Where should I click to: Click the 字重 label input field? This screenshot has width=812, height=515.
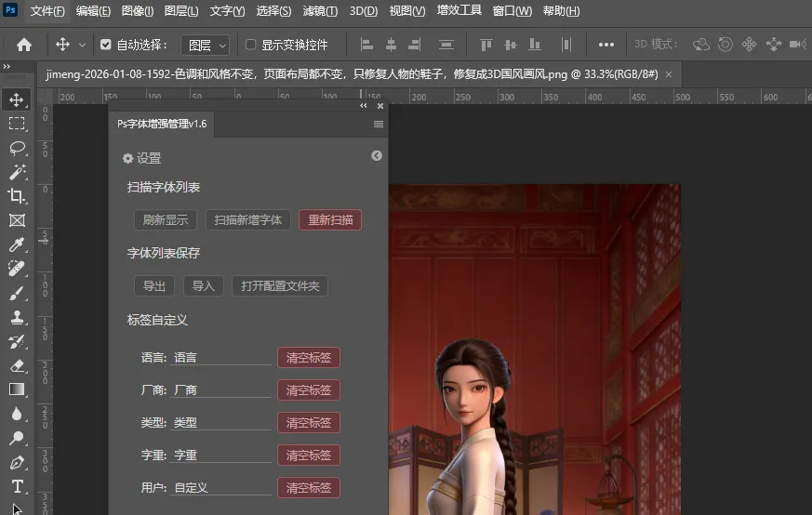click(220, 455)
